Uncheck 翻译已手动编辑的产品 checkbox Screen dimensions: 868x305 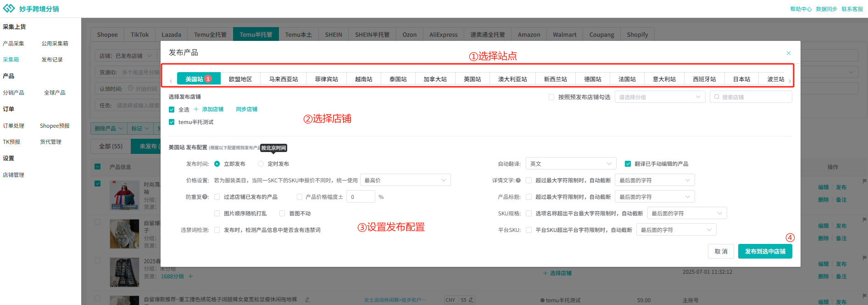point(628,164)
